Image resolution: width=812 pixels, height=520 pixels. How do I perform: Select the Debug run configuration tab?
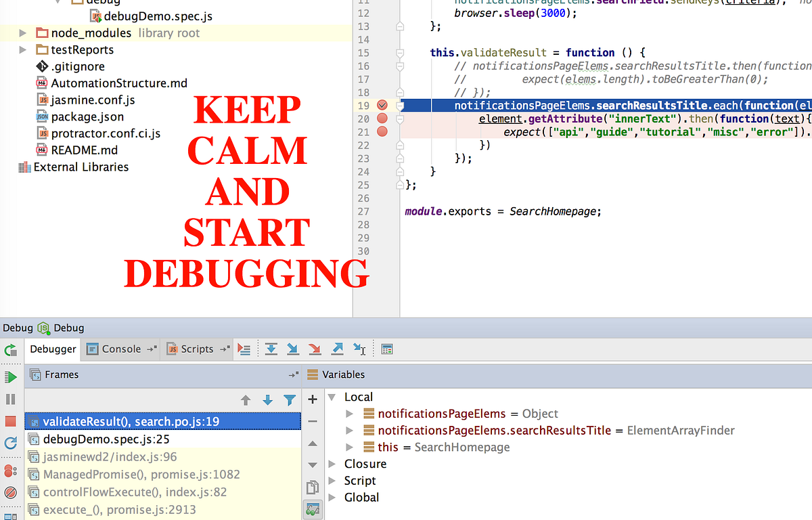[61, 328]
